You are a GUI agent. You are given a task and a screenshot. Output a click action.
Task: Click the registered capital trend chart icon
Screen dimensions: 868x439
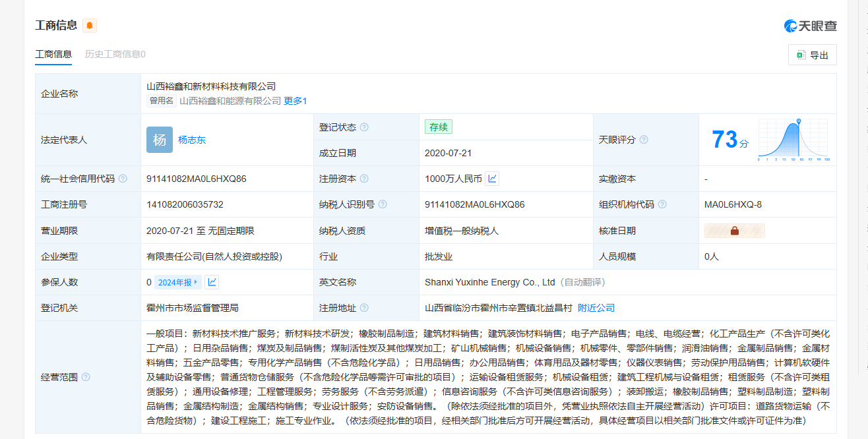pos(492,179)
